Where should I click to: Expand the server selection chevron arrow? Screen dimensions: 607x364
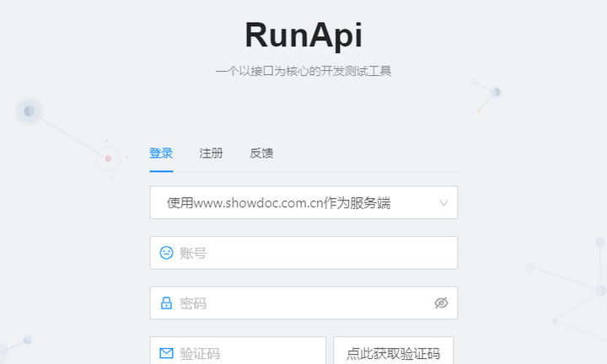[443, 203]
